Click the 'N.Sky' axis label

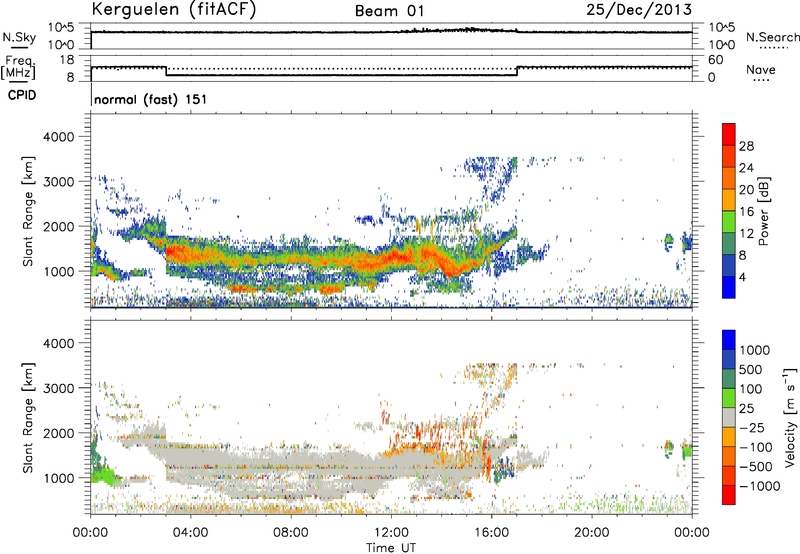pos(19,37)
